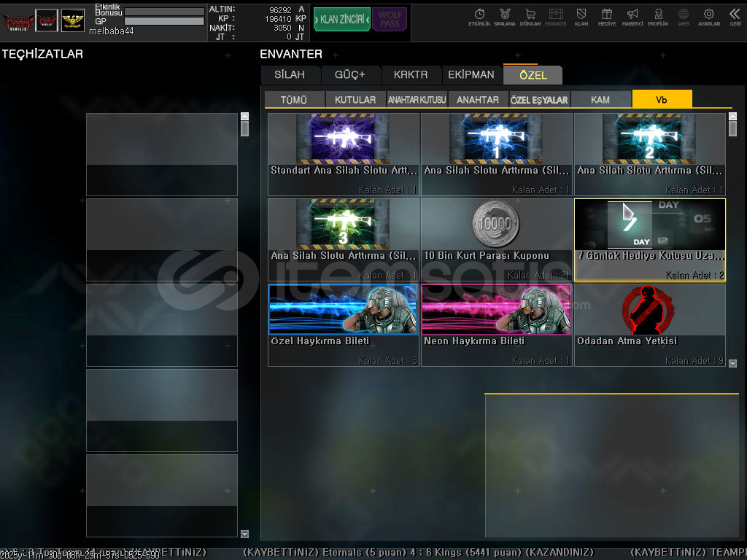Open the Haberci megaphone icon
Screen dimensions: 747x560
632,17
